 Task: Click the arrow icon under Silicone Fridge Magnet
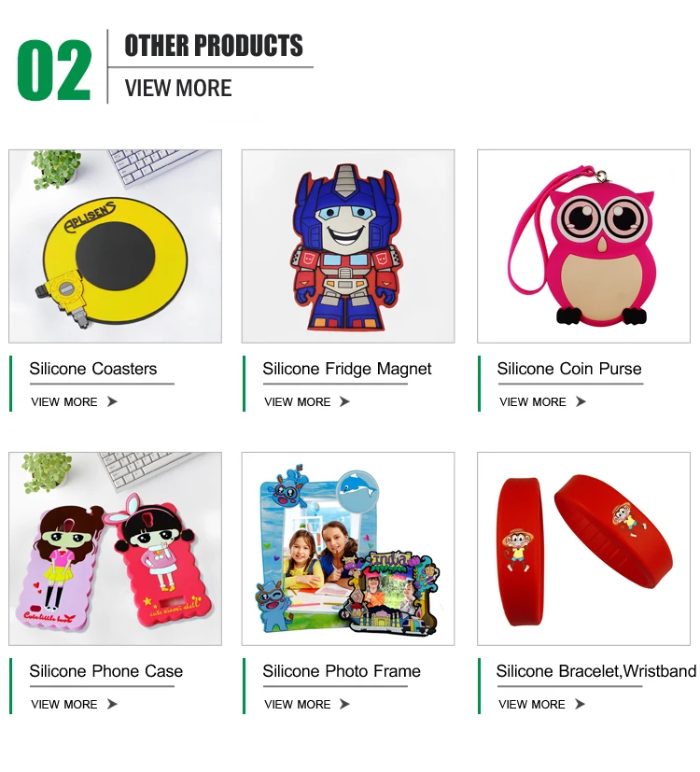344,401
